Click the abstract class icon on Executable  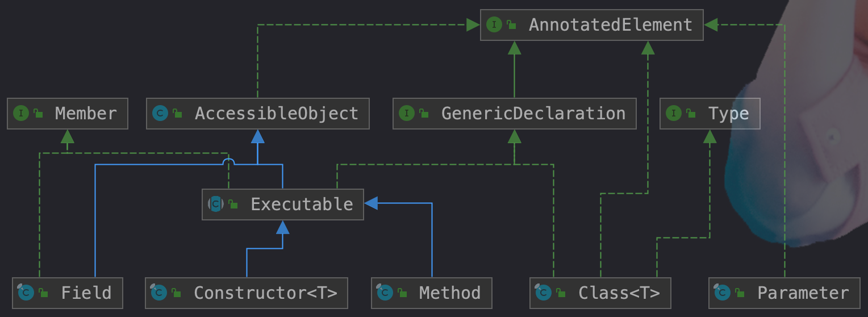pyautogui.click(x=216, y=205)
